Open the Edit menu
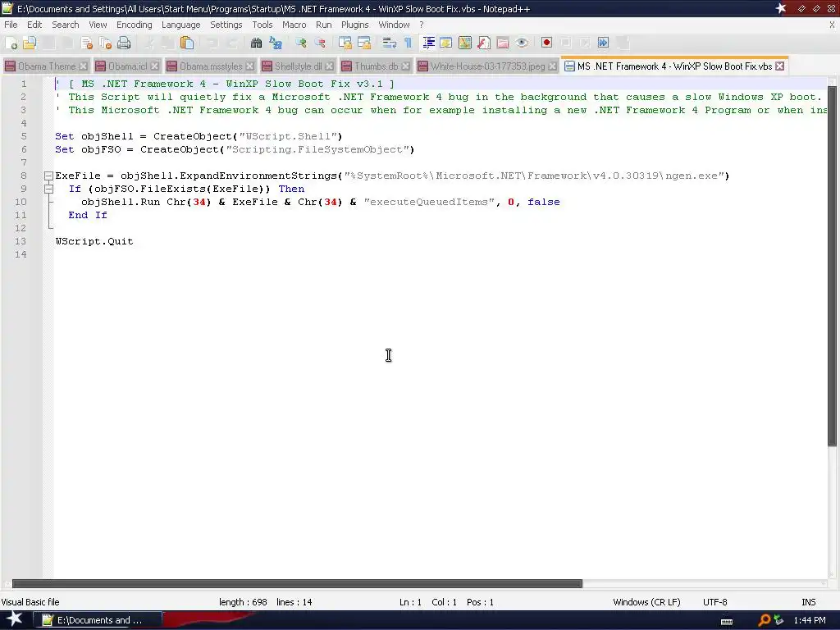 [x=34, y=25]
